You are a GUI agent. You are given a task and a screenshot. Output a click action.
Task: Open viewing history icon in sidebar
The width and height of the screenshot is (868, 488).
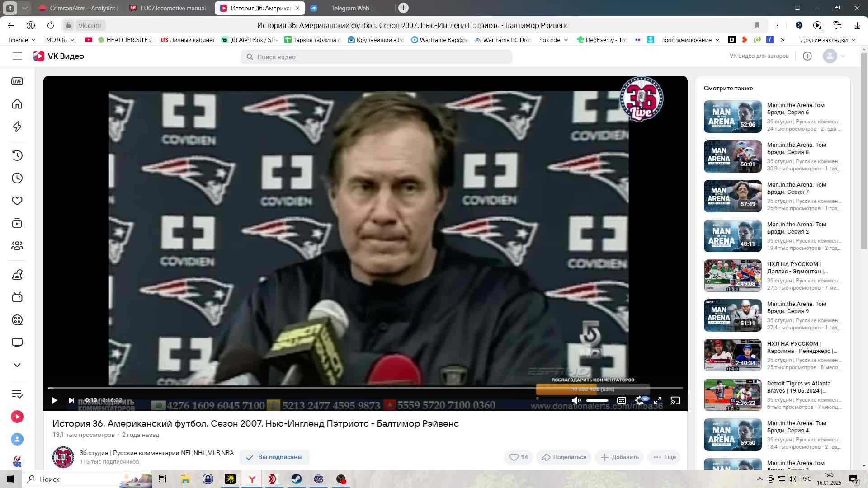[x=17, y=155]
